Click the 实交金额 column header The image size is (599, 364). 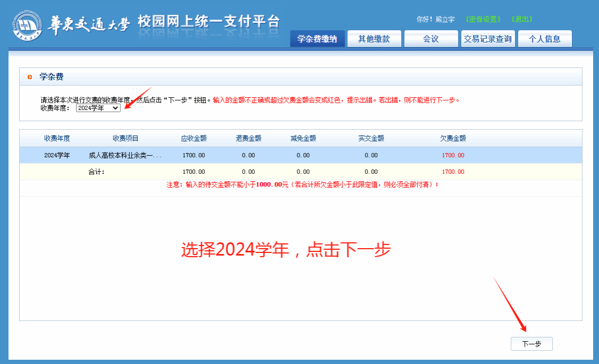pos(371,138)
